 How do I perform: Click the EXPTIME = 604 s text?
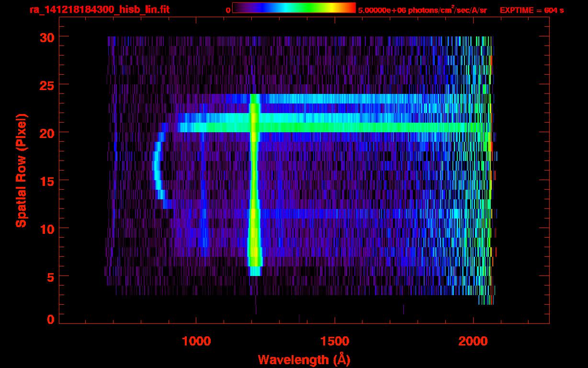532,10
